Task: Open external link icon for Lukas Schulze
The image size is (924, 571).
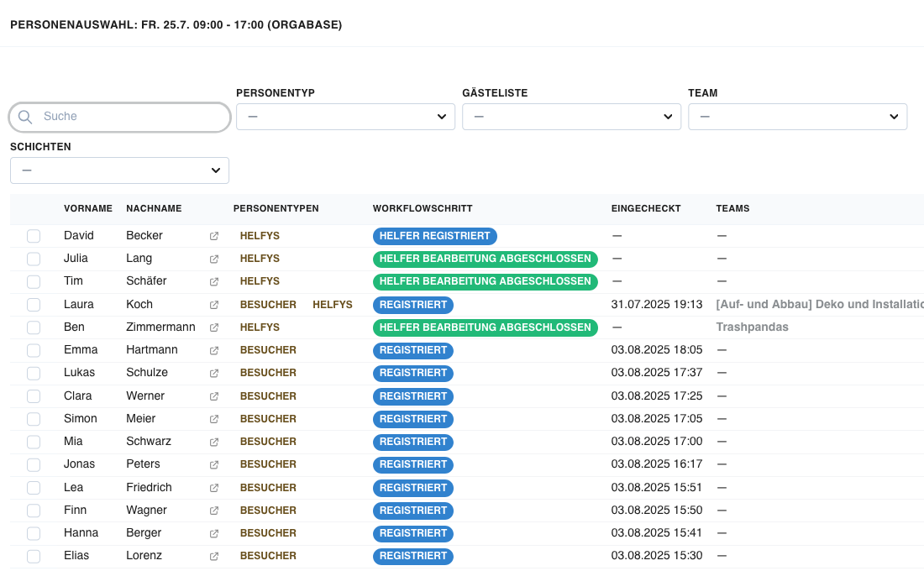Action: [214, 374]
